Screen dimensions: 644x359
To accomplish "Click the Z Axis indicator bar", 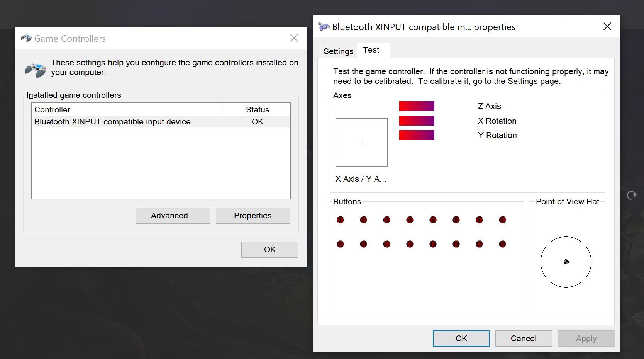I will pos(417,106).
